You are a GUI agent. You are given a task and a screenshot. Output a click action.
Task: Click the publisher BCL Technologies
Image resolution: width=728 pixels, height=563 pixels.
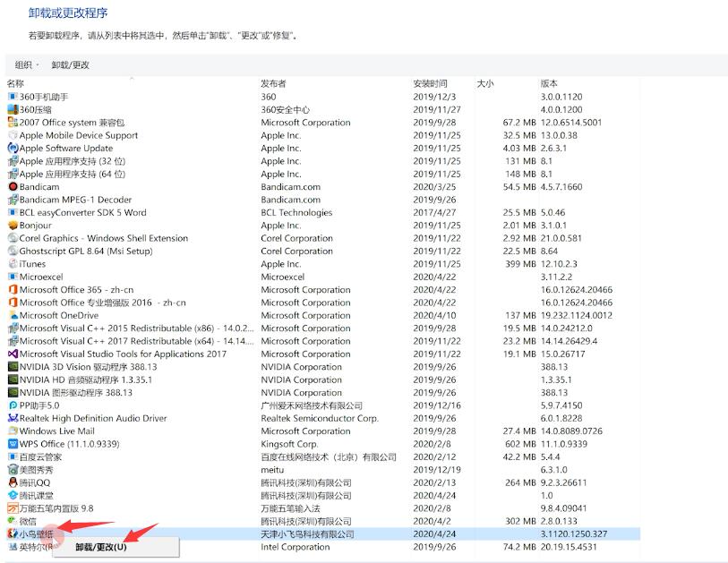(296, 212)
